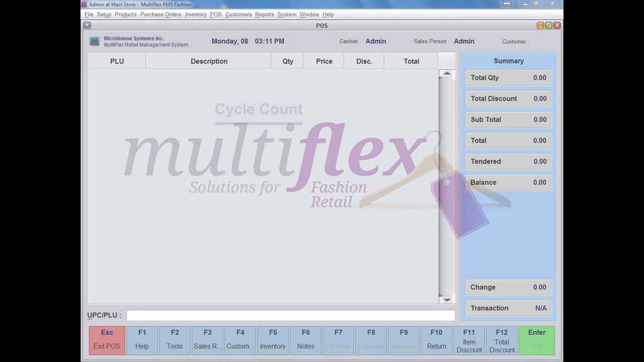
Task: Click the Esc Exit POS button
Action: tap(107, 340)
